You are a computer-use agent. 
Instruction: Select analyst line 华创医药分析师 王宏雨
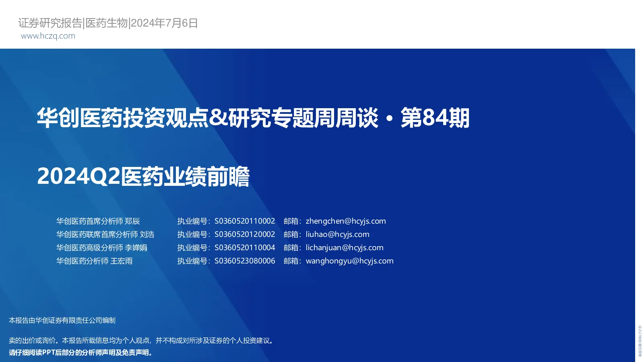point(94,261)
